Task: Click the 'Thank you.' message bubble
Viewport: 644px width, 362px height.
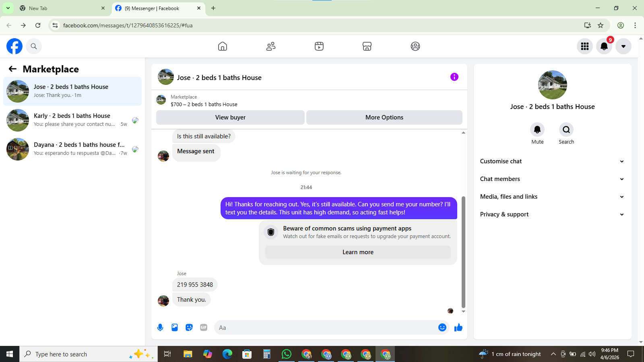Action: (x=192, y=300)
